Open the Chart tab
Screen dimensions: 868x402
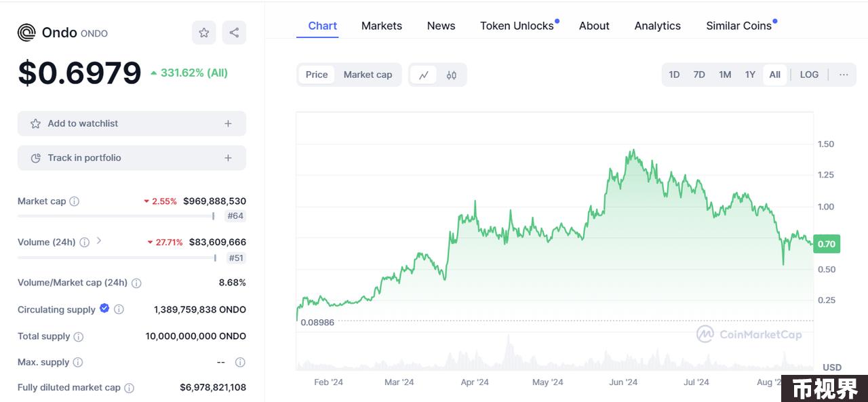pos(322,26)
